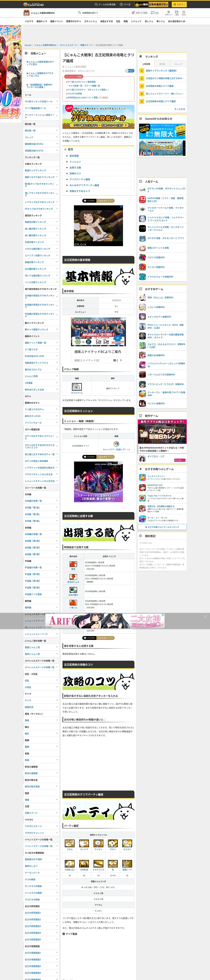Select the 初心者記事まとめ nav menu item
This screenshot has height=980, width=210.
click(176, 21)
